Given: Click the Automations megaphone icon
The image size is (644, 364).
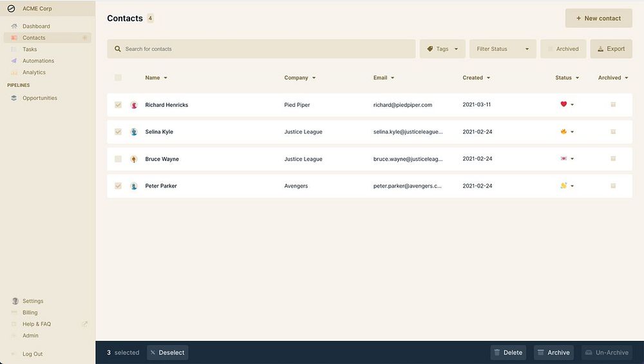Looking at the screenshot, I should click(14, 61).
